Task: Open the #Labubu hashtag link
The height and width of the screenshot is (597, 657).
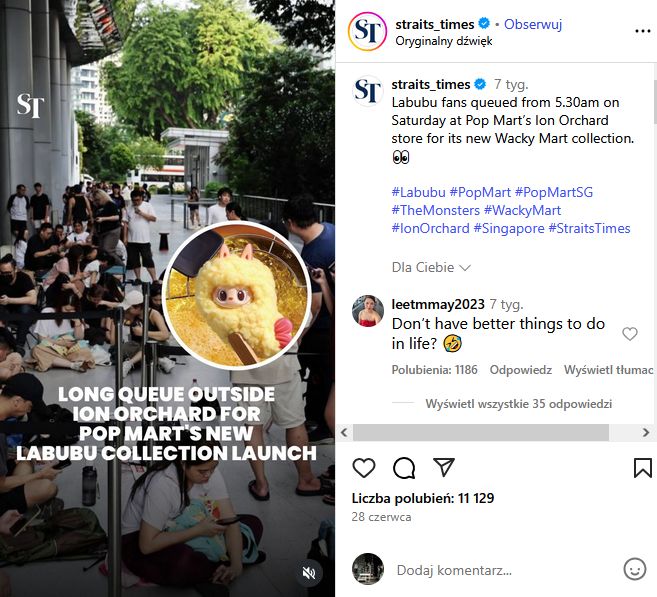Action: coord(418,192)
